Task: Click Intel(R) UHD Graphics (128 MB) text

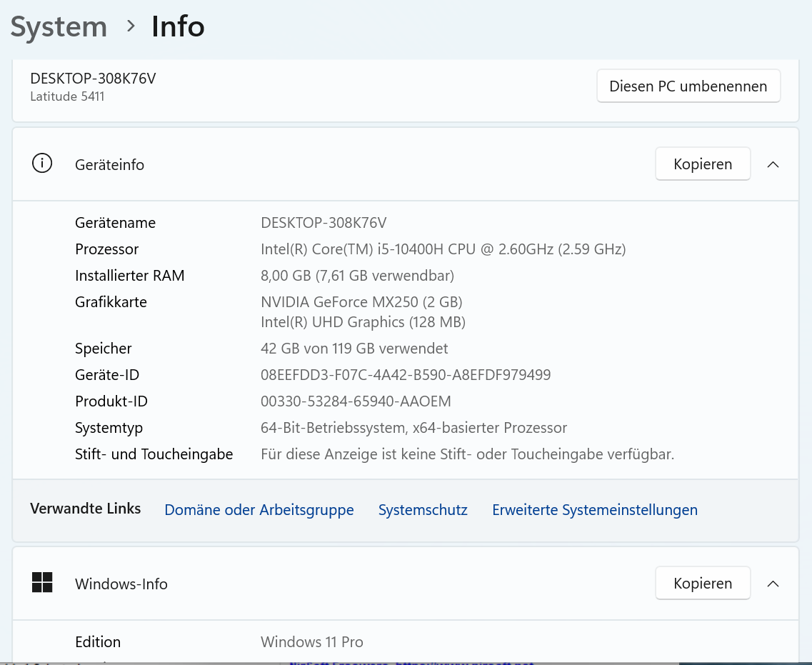Action: (x=363, y=322)
